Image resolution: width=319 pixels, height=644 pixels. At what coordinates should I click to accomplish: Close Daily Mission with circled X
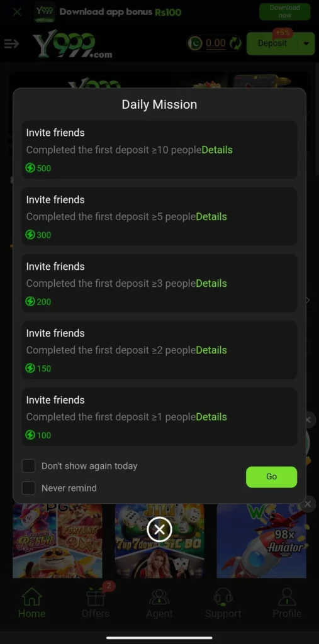(159, 529)
